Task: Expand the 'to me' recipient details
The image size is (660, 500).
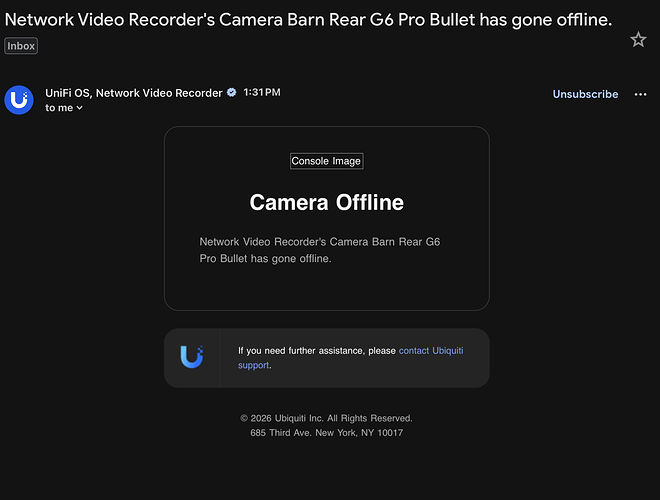Action: click(64, 108)
